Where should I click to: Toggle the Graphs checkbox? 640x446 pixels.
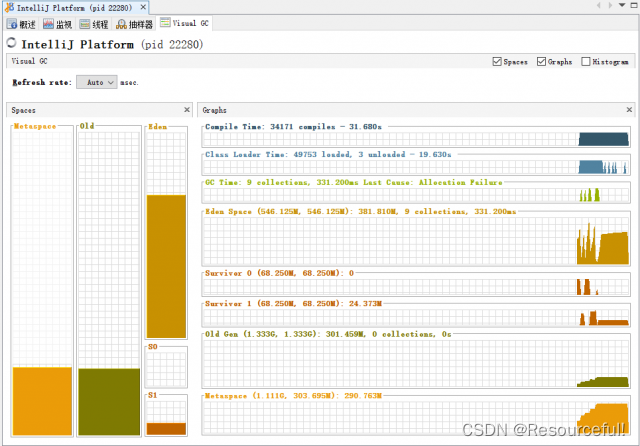541,62
